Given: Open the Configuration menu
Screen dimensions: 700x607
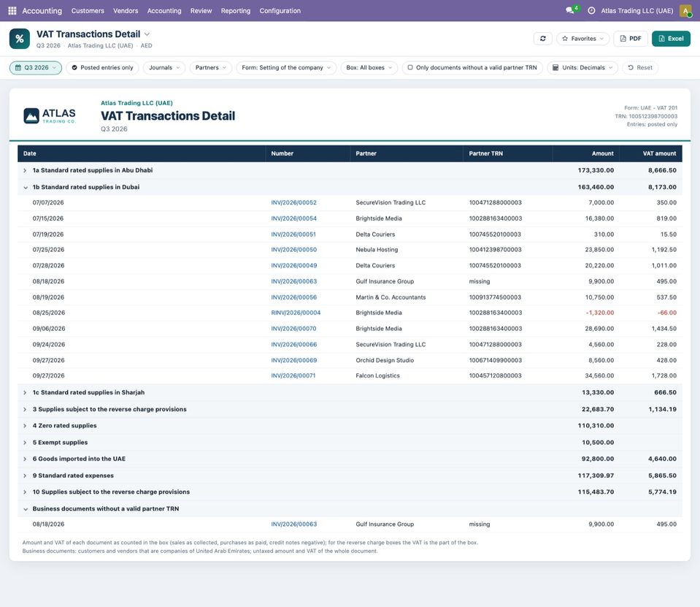Looking at the screenshot, I should pos(280,11).
